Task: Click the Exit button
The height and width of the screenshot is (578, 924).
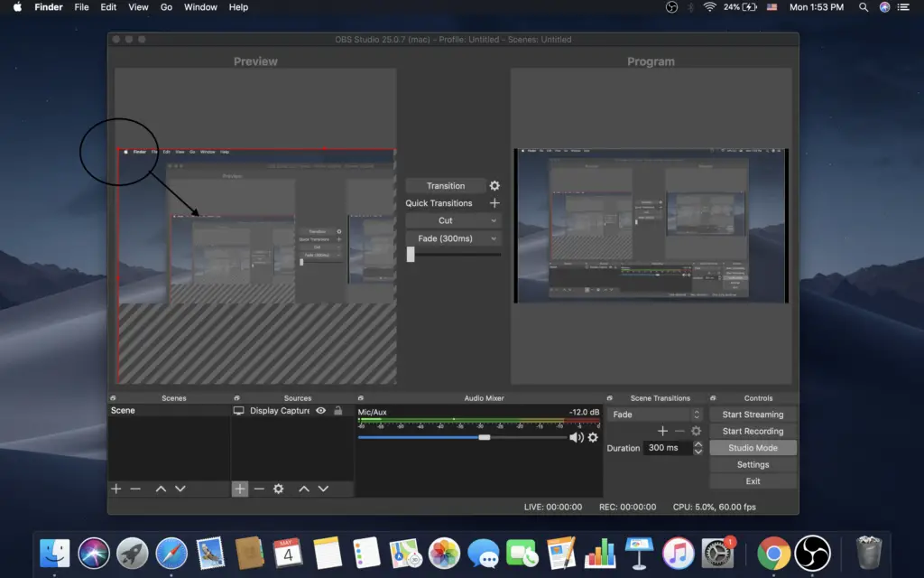Action: [753, 481]
